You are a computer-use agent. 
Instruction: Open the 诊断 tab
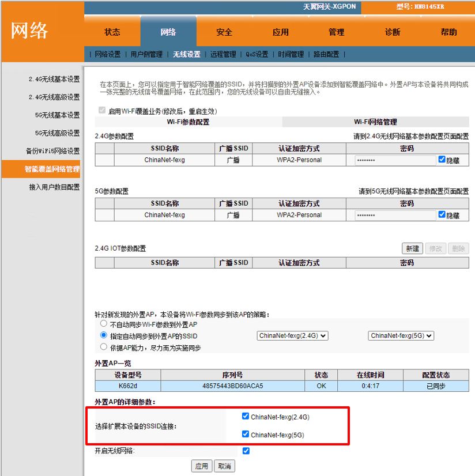[393, 32]
